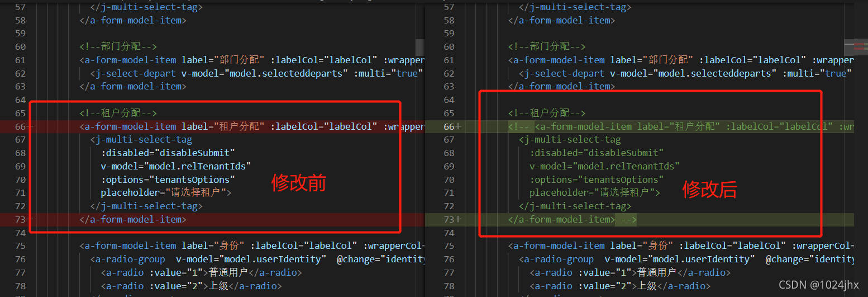
Task: Click line 58 </a-form-model-item> in right pane
Action: [x=561, y=20]
